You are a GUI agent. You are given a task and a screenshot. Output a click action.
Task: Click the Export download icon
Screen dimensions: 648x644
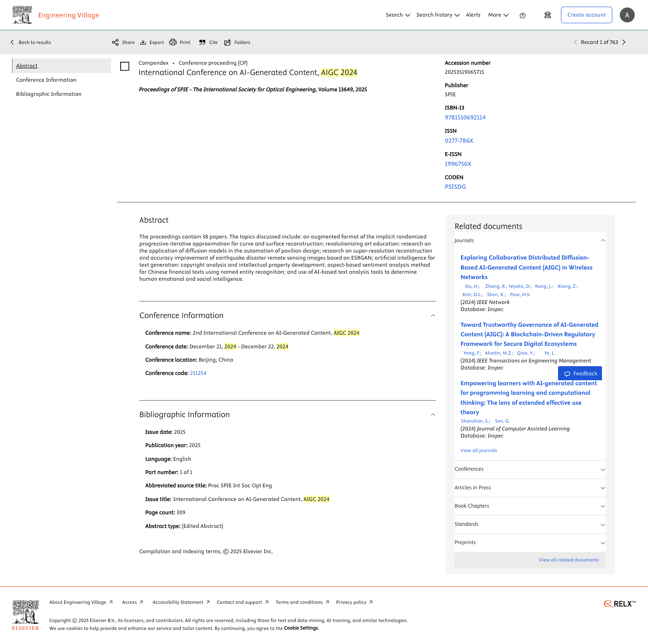coord(143,42)
